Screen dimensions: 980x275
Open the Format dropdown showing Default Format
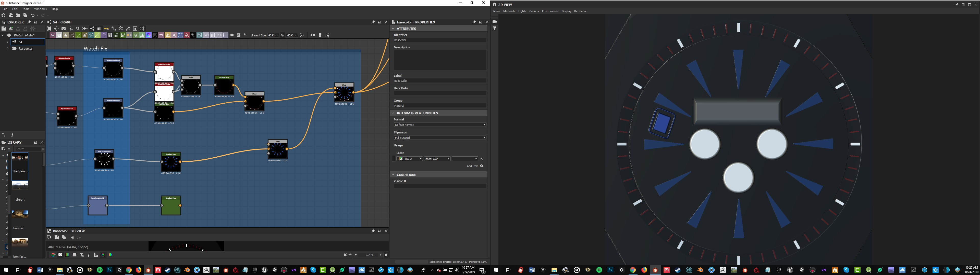[440, 125]
